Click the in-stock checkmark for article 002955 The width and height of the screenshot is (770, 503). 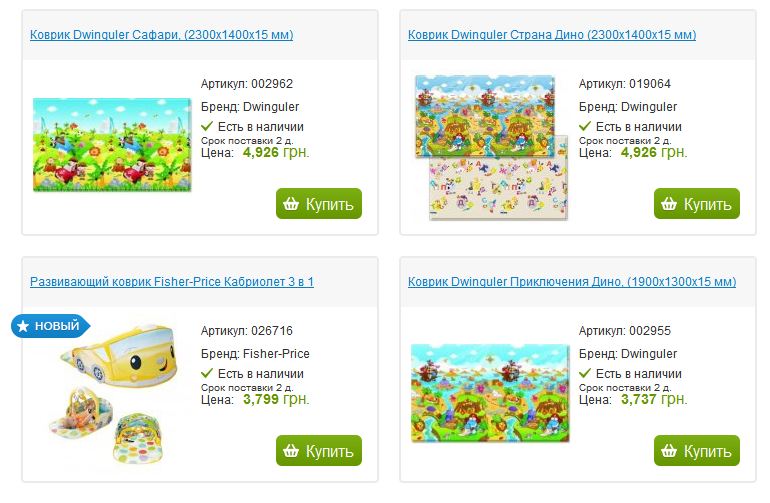coord(585,374)
